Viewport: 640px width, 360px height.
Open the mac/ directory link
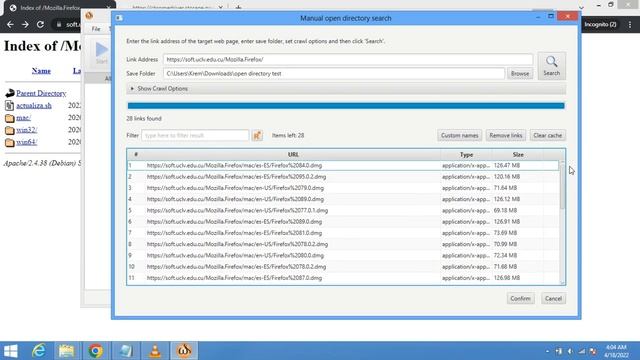23,118
